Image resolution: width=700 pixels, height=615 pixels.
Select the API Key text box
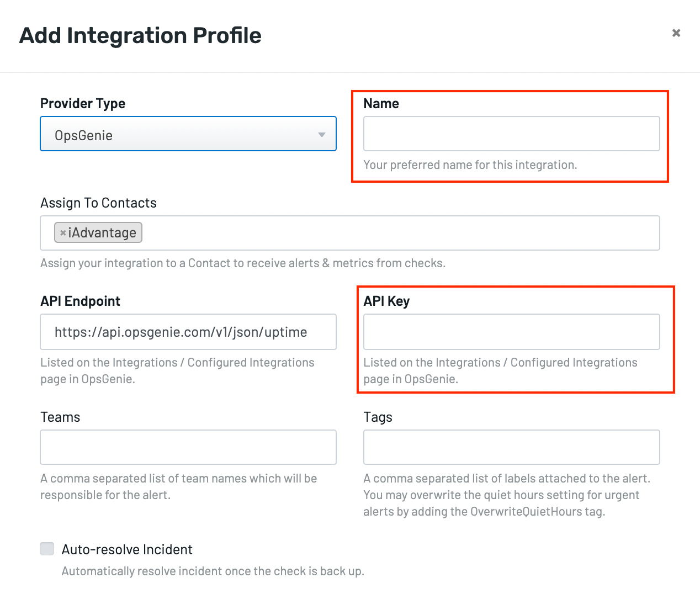point(511,331)
